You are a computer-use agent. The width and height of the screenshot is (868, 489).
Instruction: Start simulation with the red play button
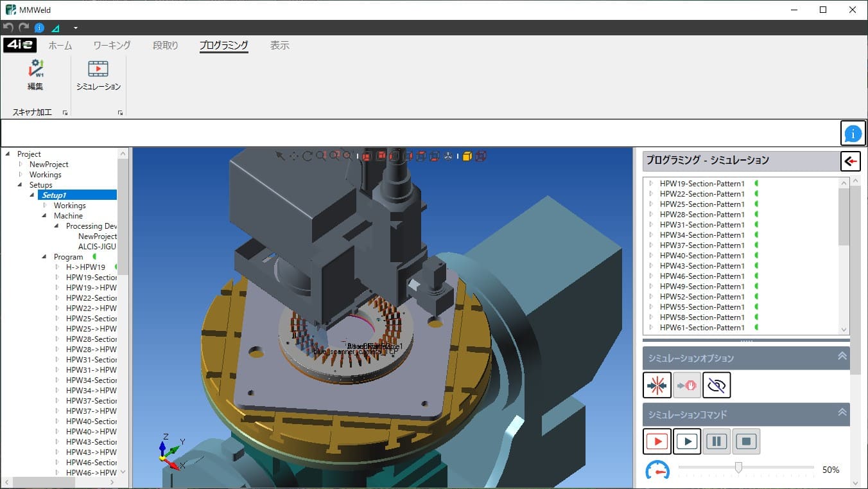click(657, 441)
